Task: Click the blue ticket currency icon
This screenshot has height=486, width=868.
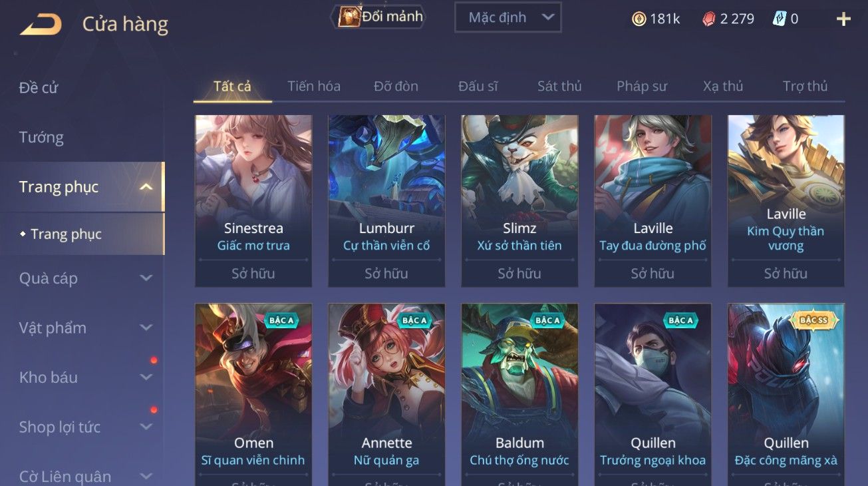Action: click(779, 19)
